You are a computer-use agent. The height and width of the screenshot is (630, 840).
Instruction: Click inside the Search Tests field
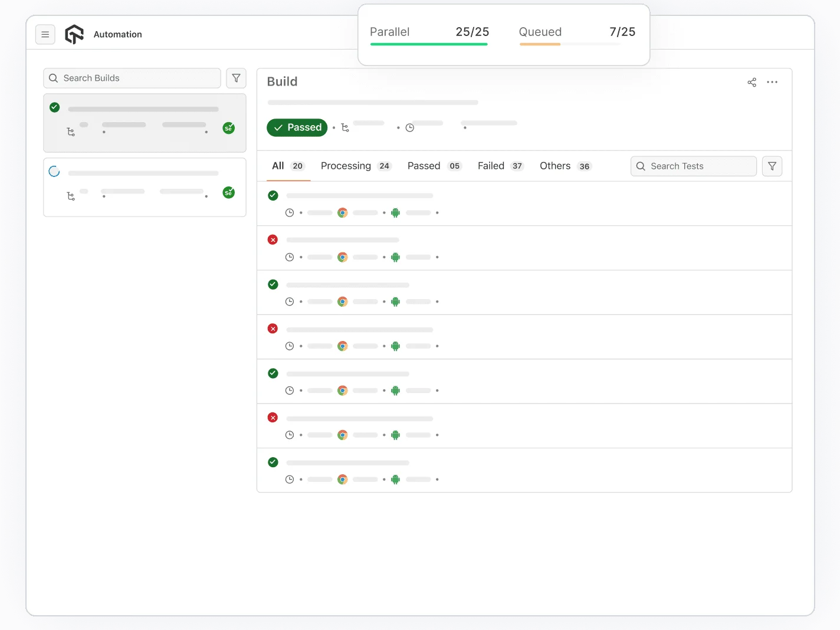(693, 166)
